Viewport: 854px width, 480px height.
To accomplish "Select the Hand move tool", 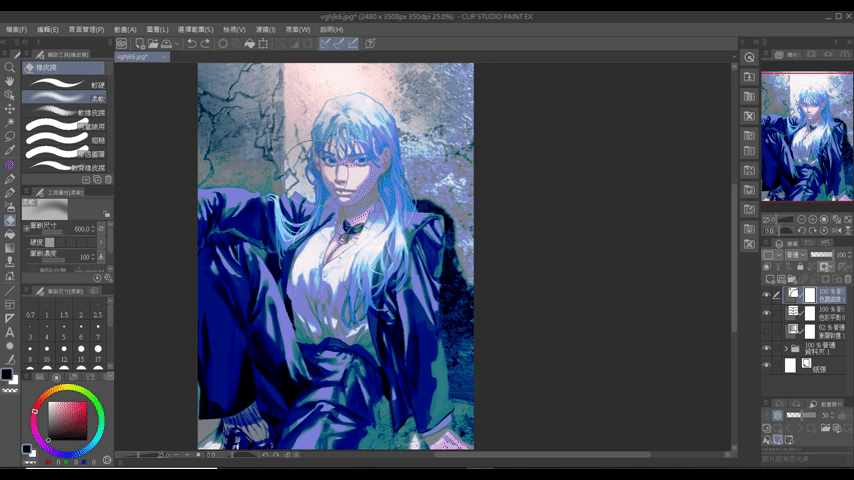I will (9, 81).
